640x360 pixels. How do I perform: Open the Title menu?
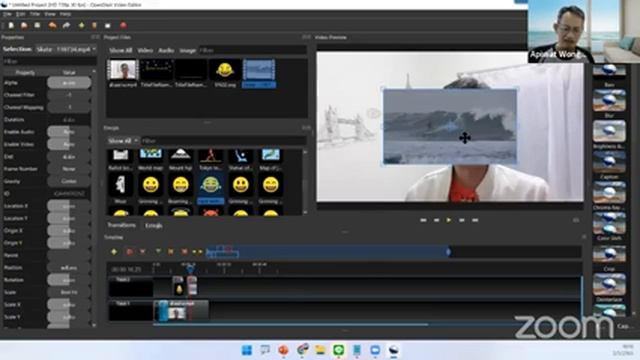[x=35, y=14]
